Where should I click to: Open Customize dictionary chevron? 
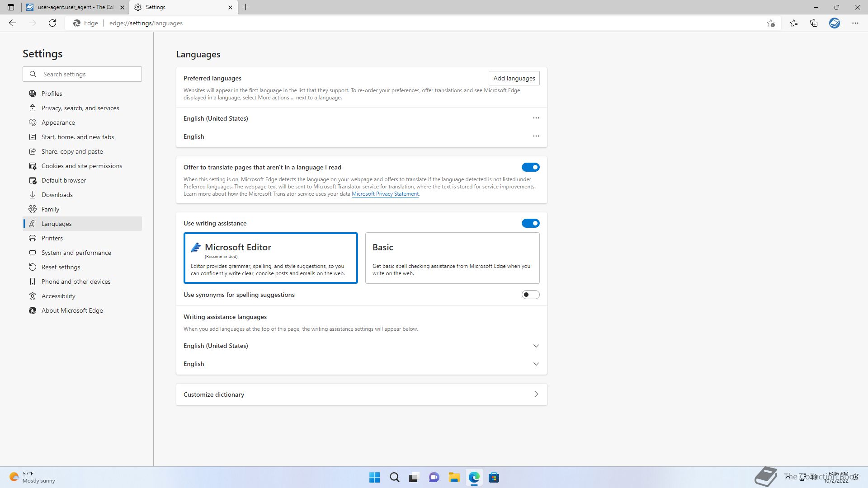point(536,394)
